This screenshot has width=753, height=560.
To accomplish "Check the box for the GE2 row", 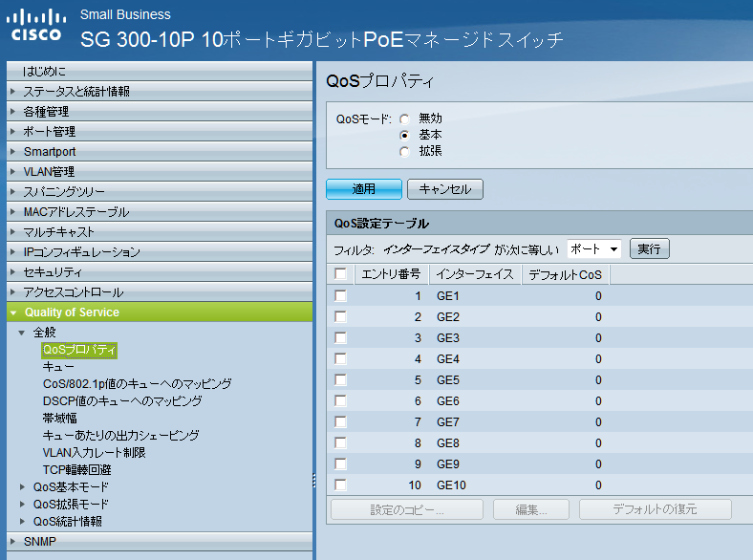I will click(x=340, y=316).
